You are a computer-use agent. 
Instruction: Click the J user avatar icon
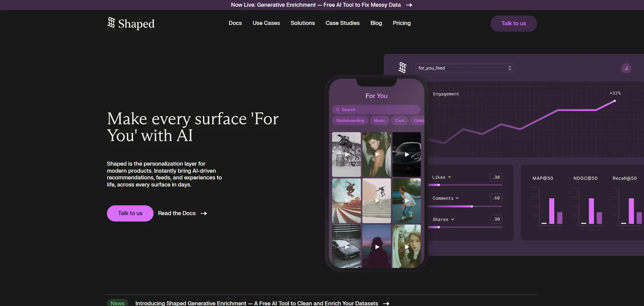coord(626,68)
